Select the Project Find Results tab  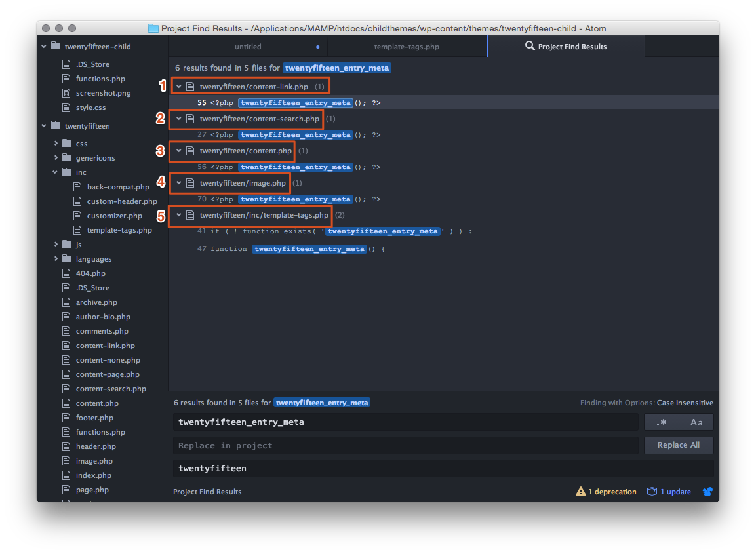(x=566, y=47)
